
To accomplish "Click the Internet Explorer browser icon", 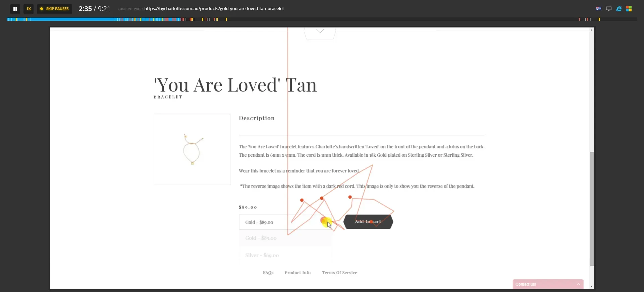I will point(619,9).
